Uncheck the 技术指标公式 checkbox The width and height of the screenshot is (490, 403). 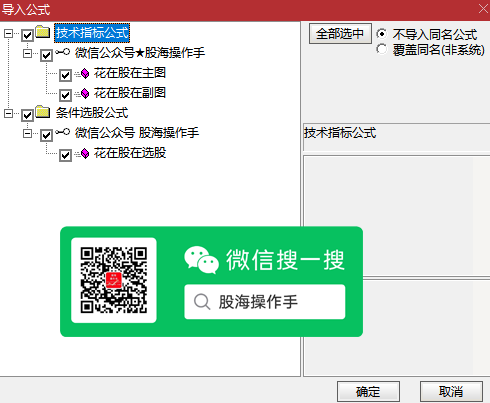[x=27, y=35]
